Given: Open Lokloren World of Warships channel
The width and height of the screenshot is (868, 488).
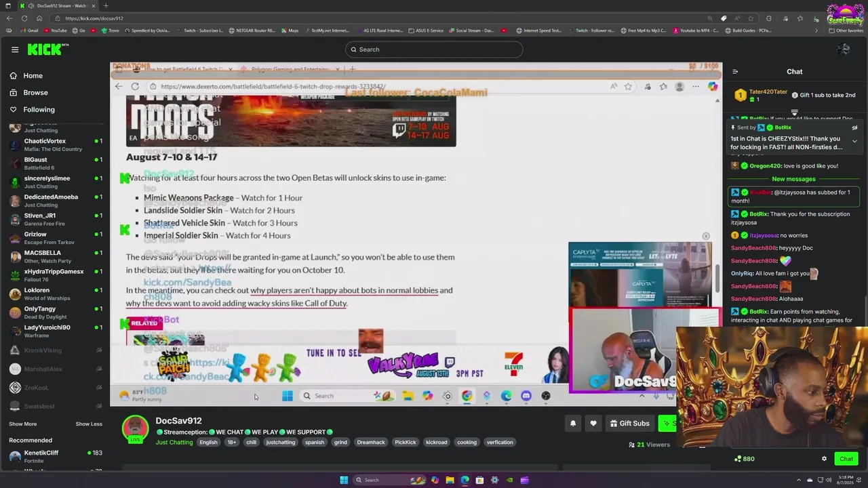Looking at the screenshot, I should click(x=56, y=293).
